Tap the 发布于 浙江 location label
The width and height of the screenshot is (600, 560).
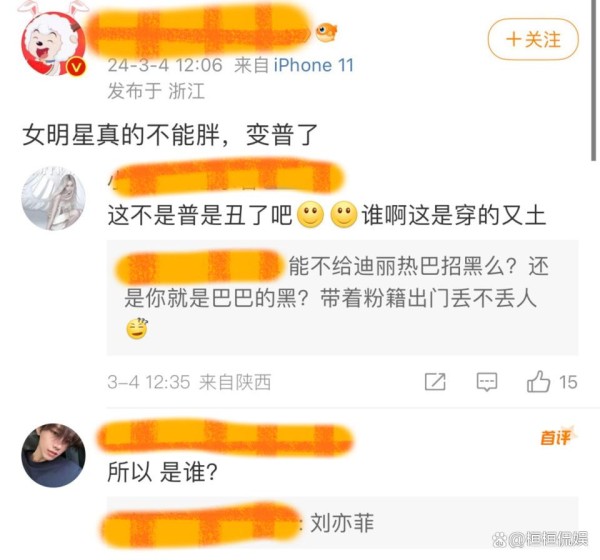(x=156, y=91)
